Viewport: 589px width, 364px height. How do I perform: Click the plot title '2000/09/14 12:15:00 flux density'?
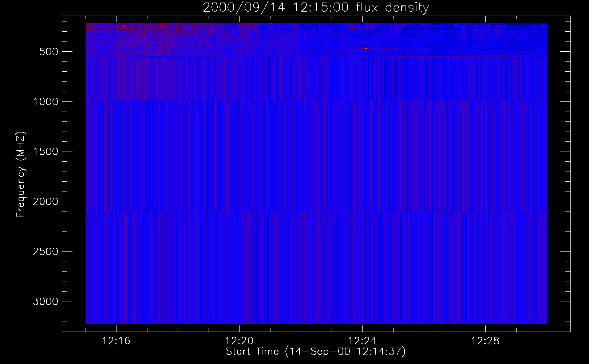(316, 7)
